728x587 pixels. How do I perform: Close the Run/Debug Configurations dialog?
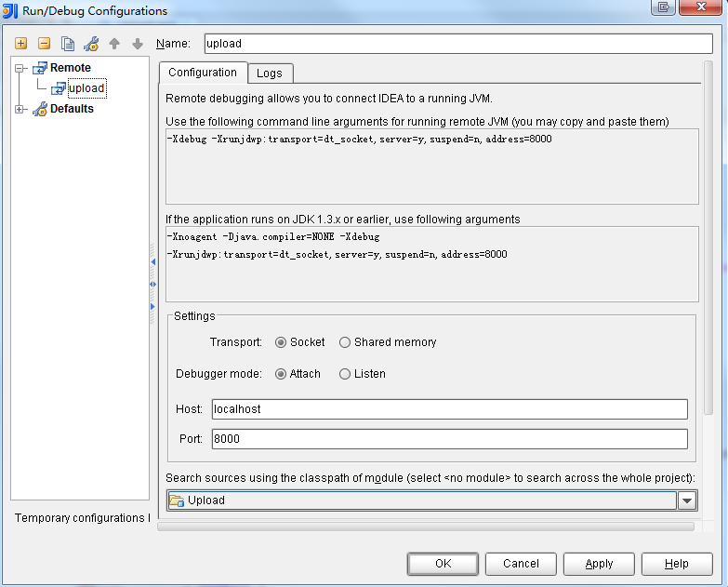click(701, 7)
